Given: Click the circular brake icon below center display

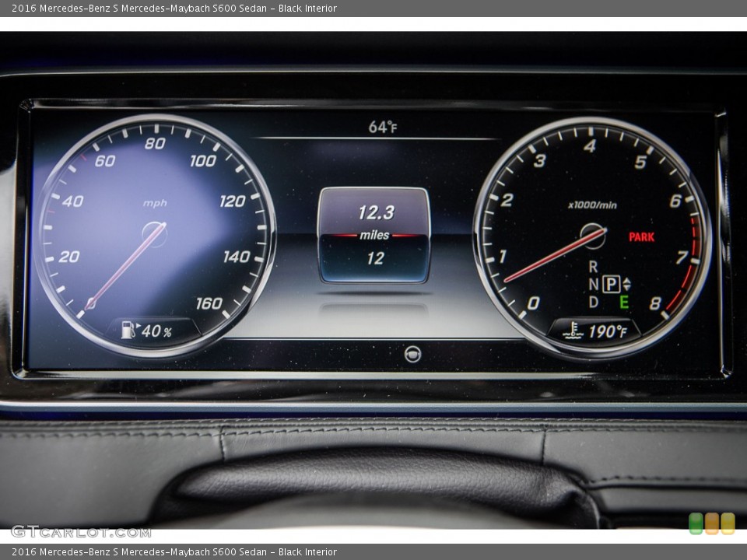Looking at the screenshot, I should [412, 355].
